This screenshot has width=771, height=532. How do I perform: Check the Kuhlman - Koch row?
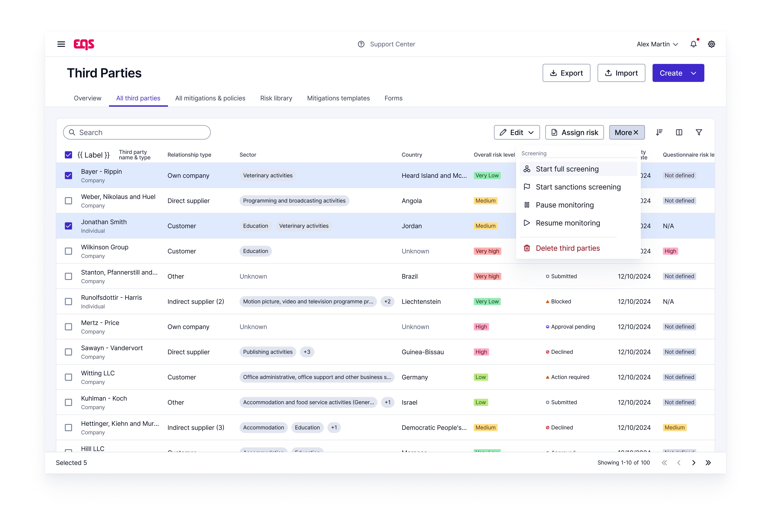click(68, 402)
